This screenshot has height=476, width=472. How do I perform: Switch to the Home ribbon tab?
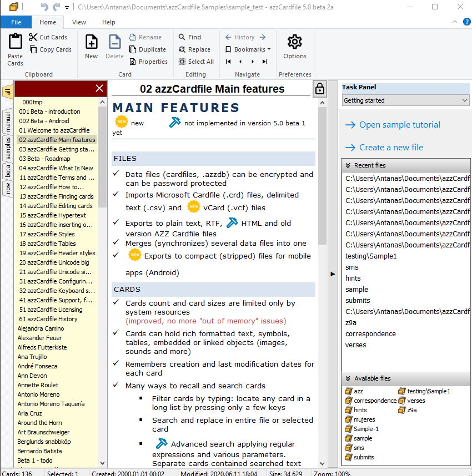point(48,22)
